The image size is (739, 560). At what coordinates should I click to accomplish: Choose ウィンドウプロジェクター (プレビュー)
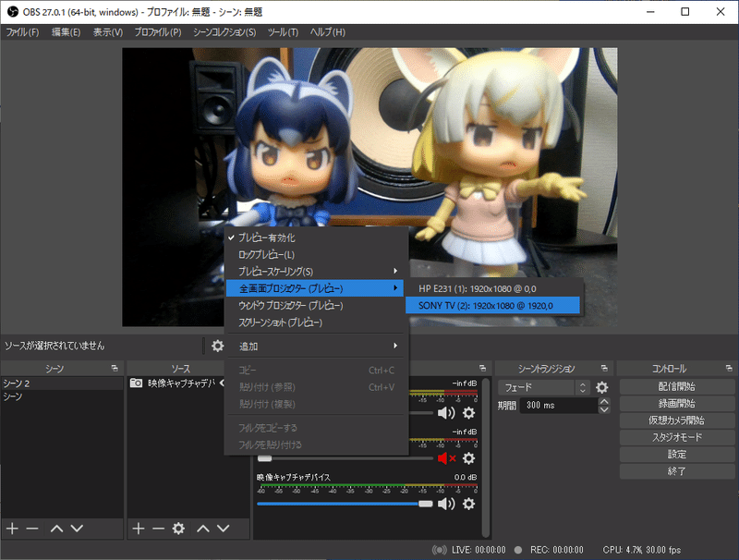(316, 306)
